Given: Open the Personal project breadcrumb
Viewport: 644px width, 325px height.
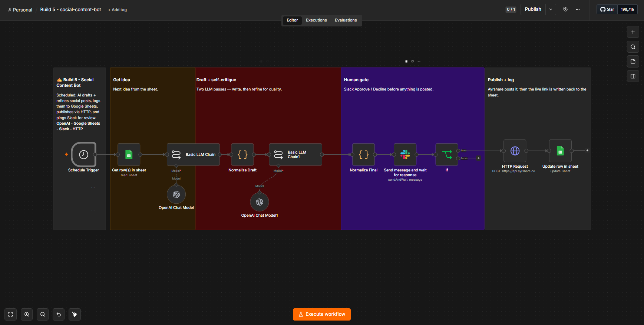Looking at the screenshot, I should pos(20,10).
